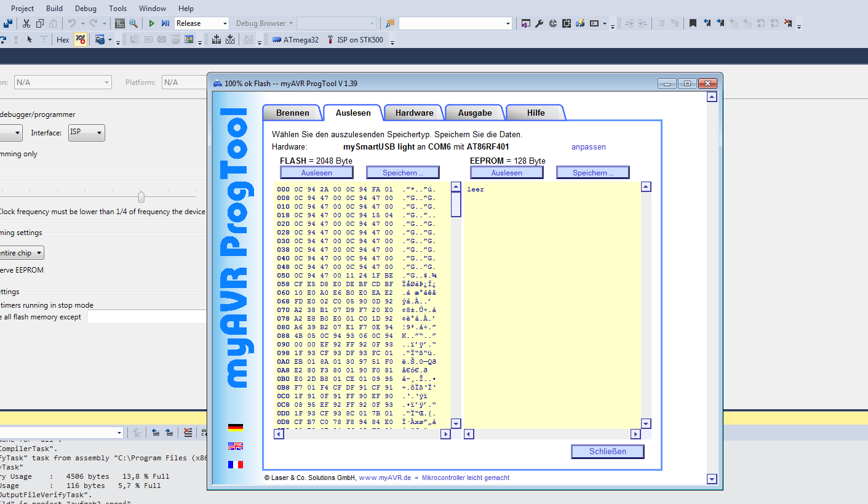Open the Window menu
The width and height of the screenshot is (868, 504).
coord(153,8)
